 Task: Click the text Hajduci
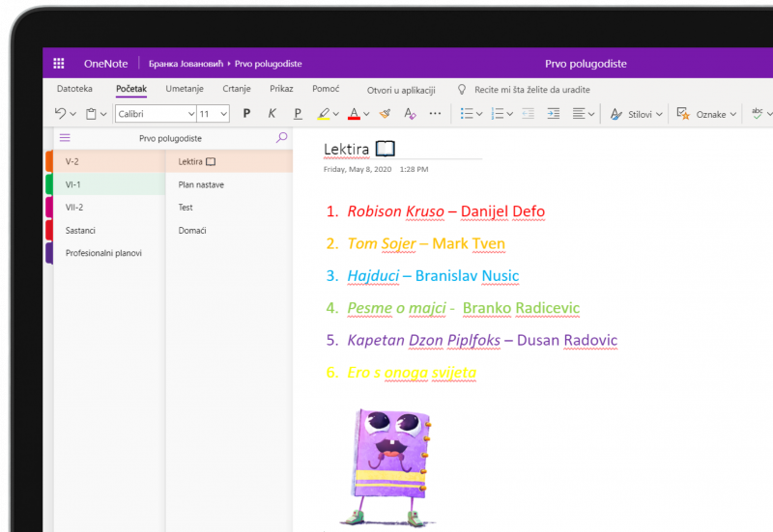point(373,276)
